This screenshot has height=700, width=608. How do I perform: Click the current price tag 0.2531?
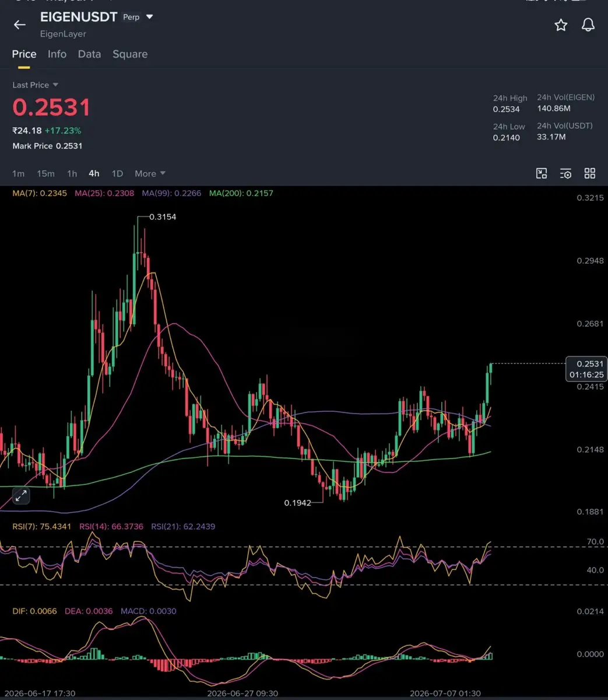[586, 369]
